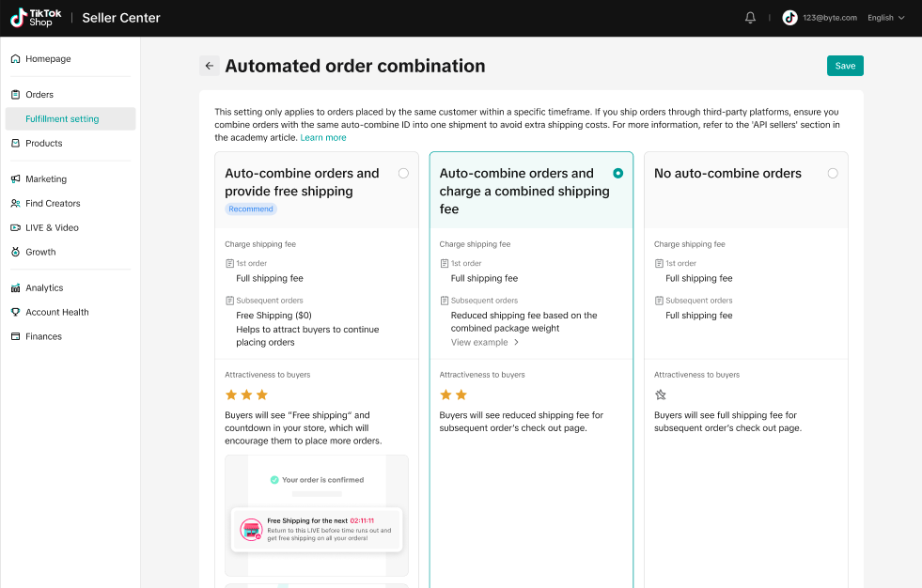This screenshot has width=922, height=588.
Task: Select auto-combine with free shipping option
Action: (x=403, y=173)
